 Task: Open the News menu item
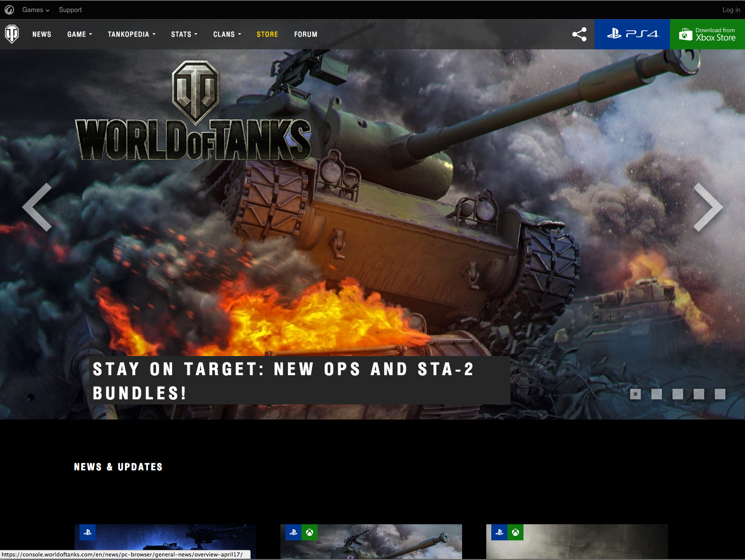pos(42,34)
